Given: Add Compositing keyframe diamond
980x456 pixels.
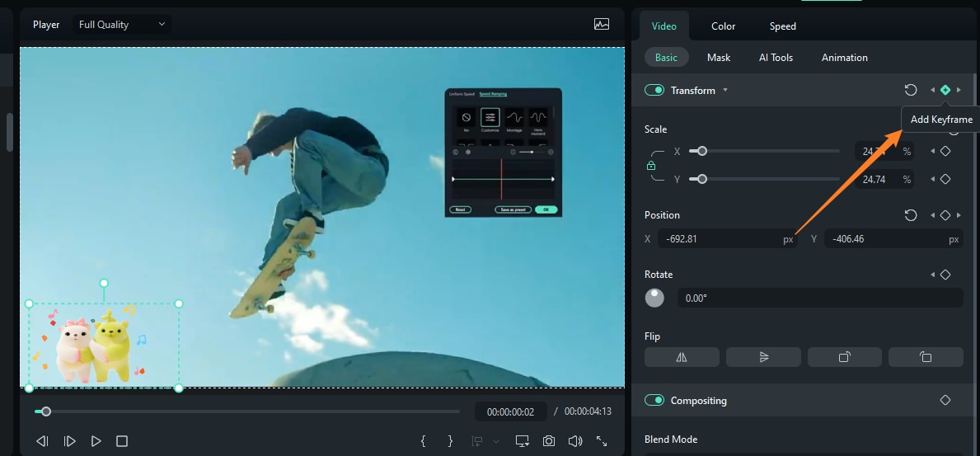Looking at the screenshot, I should click(945, 400).
